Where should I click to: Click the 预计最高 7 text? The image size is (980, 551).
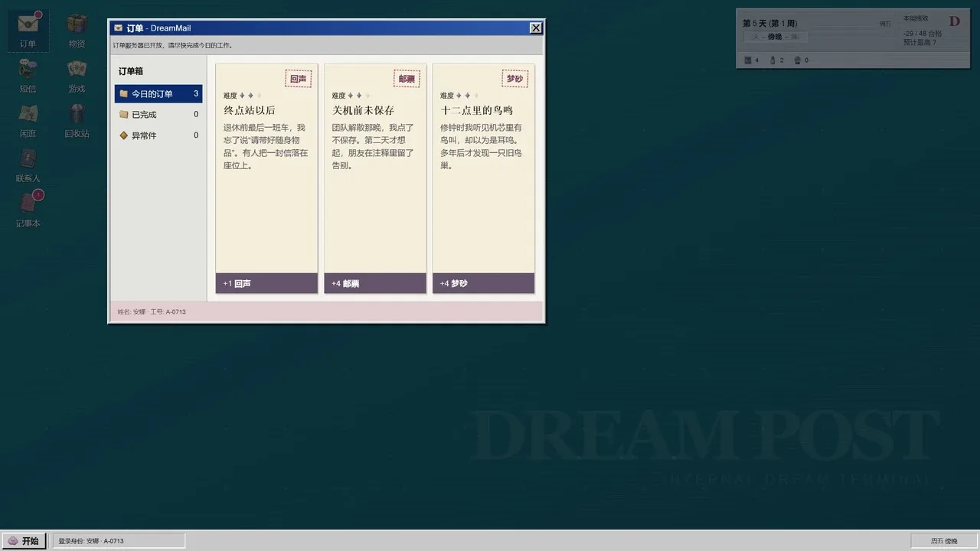(920, 42)
